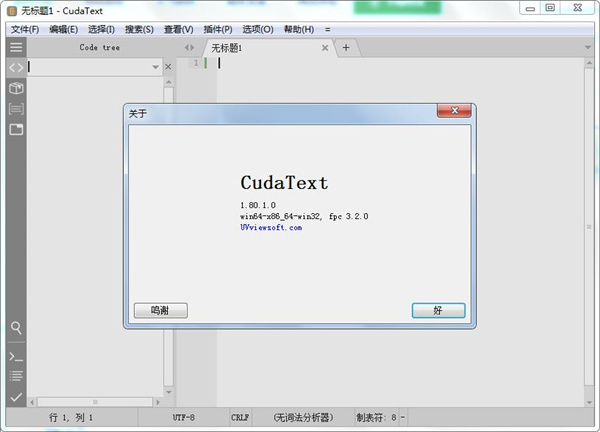This screenshot has width=600, height=432.
Task: Click the Code tree panel title
Action: tap(99, 47)
